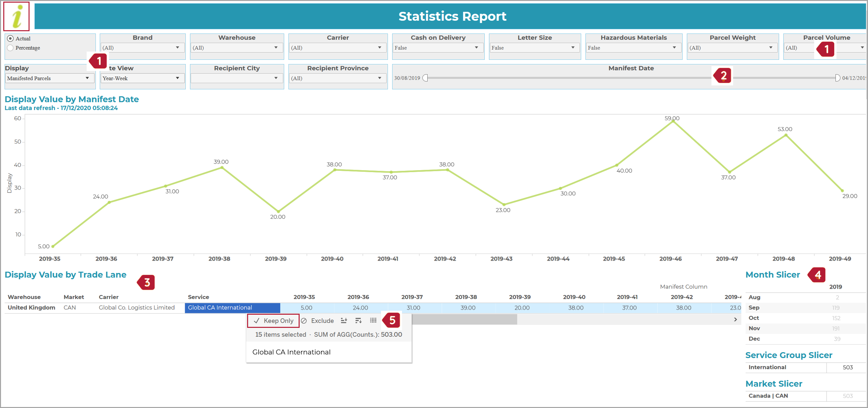
Task: Click the view data table icon
Action: (373, 320)
